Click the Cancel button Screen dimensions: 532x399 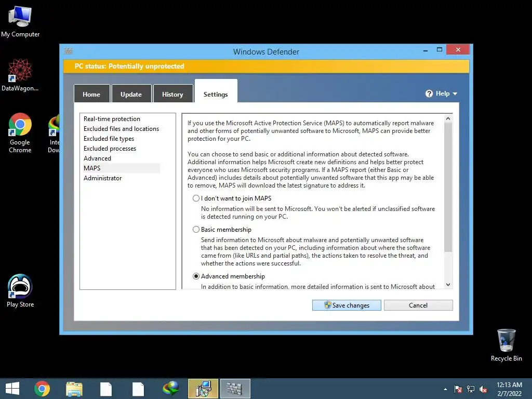click(418, 305)
